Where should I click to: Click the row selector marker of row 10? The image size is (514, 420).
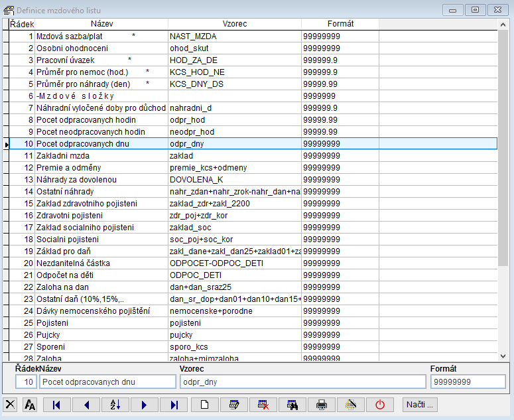pyautogui.click(x=6, y=144)
